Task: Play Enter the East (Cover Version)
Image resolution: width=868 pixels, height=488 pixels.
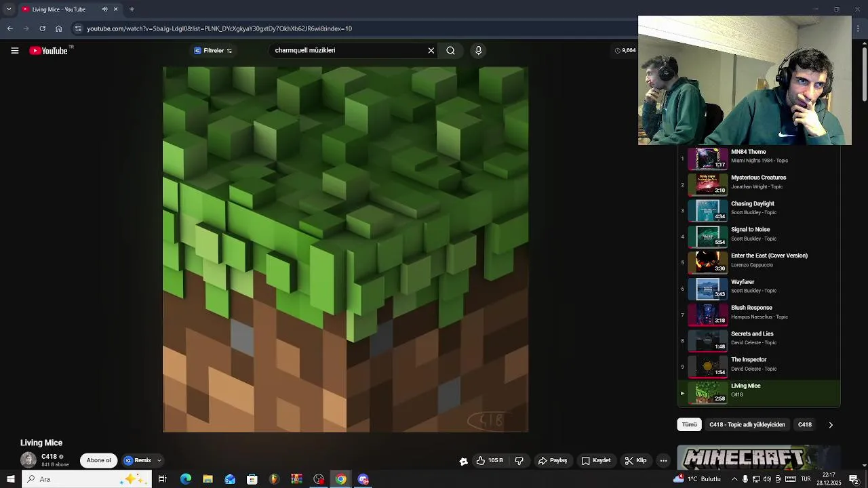Action: [759, 262]
